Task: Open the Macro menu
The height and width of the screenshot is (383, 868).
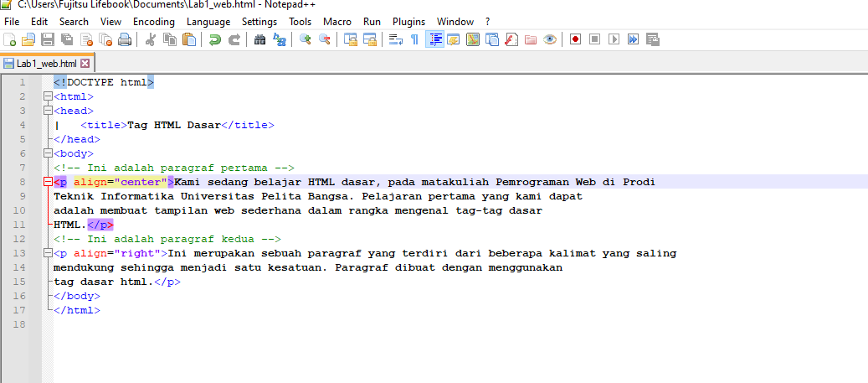Action: [337, 22]
